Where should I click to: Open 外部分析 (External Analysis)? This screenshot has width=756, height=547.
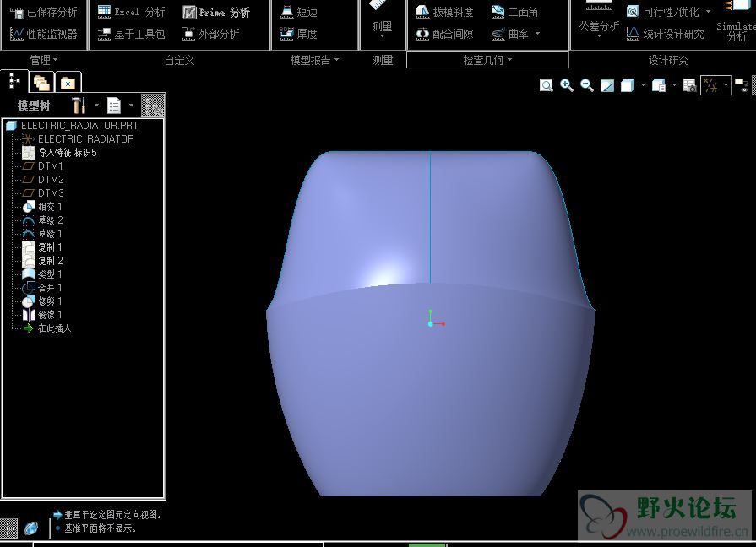pyautogui.click(x=210, y=33)
